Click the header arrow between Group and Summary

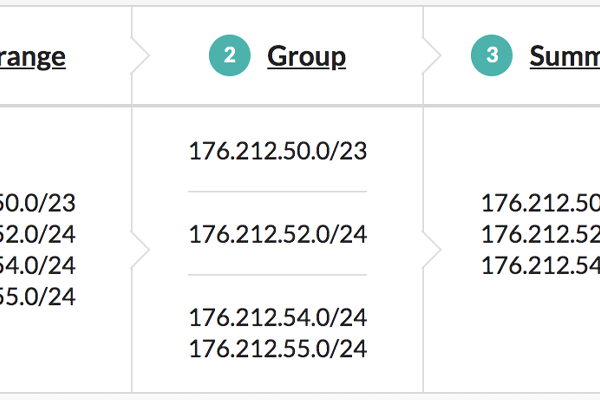coord(432,56)
